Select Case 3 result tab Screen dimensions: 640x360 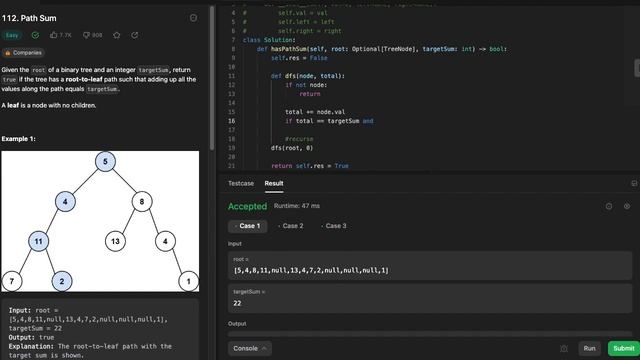coord(333,226)
